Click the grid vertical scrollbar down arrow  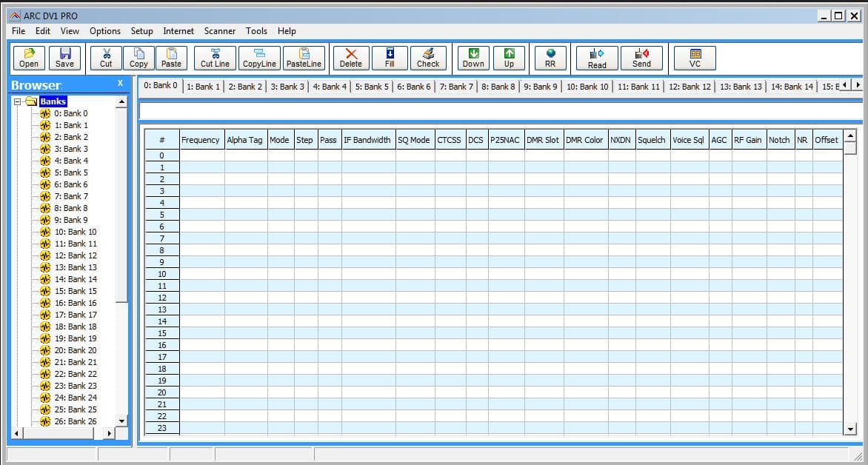851,429
